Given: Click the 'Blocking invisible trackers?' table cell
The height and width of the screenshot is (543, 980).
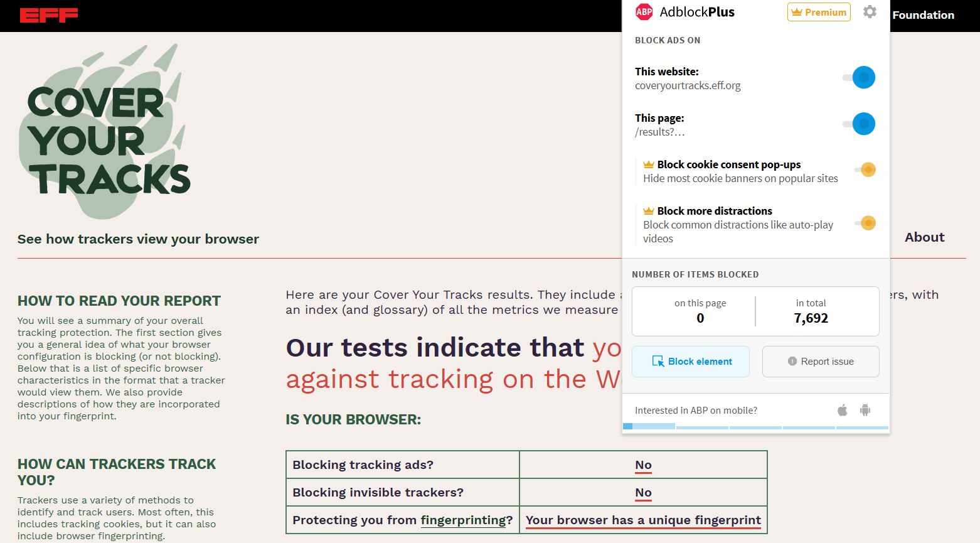Looking at the screenshot, I should tap(403, 493).
